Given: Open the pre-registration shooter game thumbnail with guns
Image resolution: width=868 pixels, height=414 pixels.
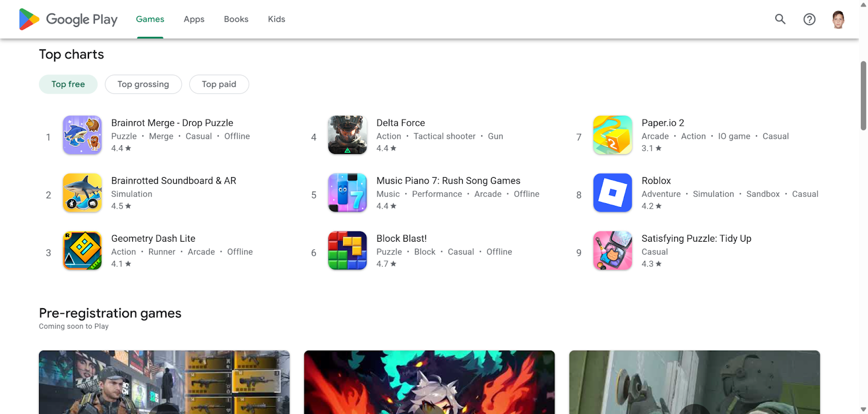Looking at the screenshot, I should 164,382.
